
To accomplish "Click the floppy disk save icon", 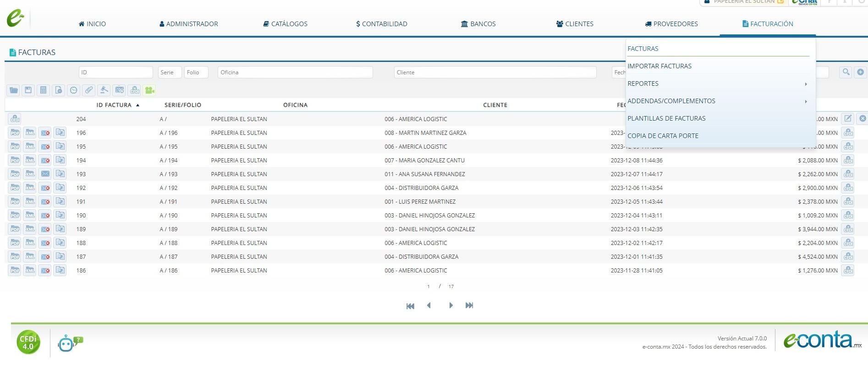I will (x=28, y=90).
